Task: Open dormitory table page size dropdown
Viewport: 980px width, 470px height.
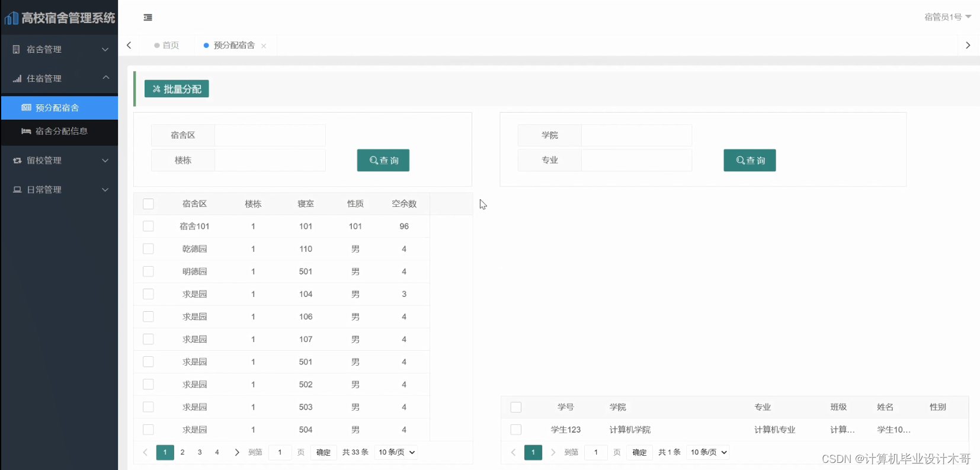Action: coord(396,452)
